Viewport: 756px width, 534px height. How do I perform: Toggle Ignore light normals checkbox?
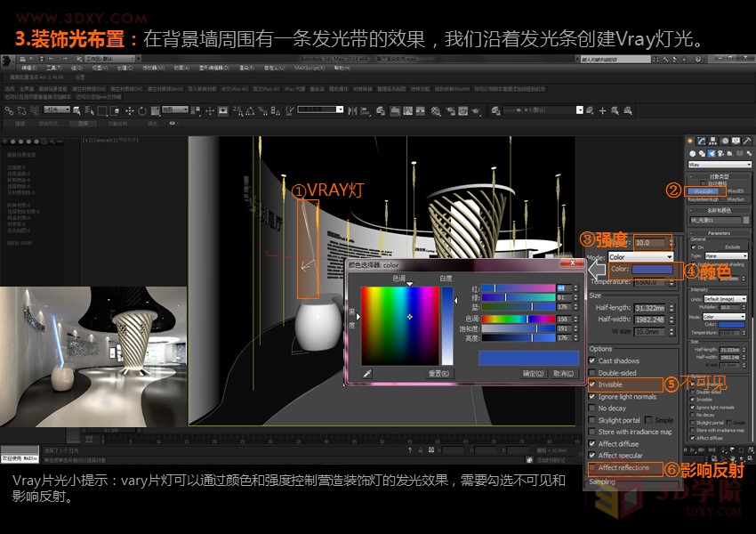[x=592, y=397]
